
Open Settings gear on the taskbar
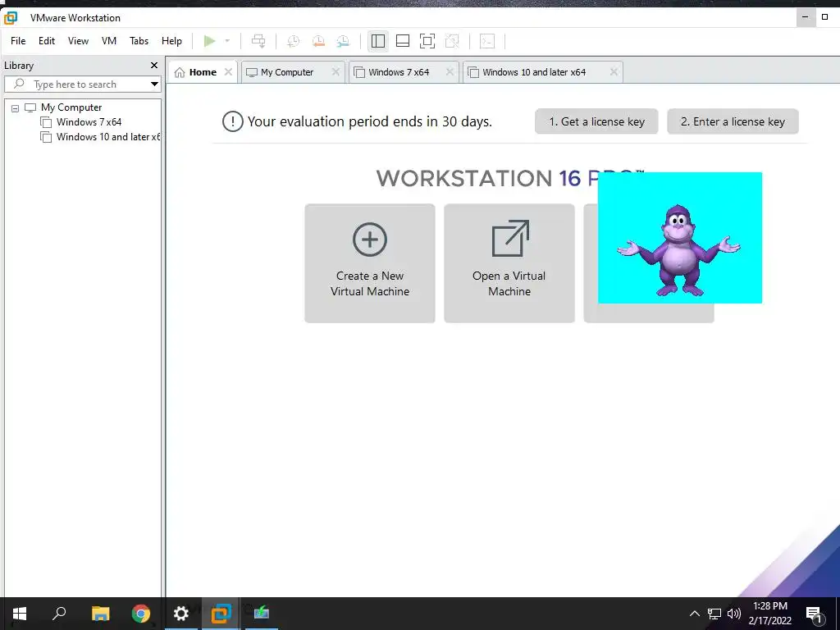[181, 614]
